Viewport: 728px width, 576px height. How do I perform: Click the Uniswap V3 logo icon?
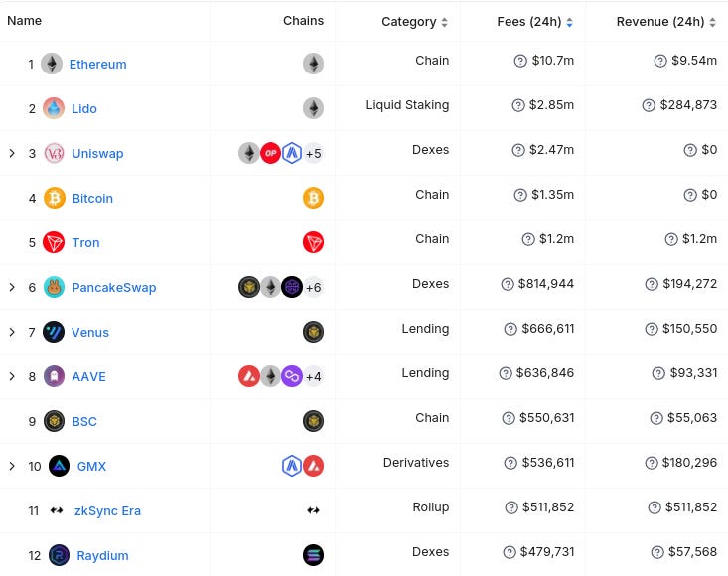point(54,153)
